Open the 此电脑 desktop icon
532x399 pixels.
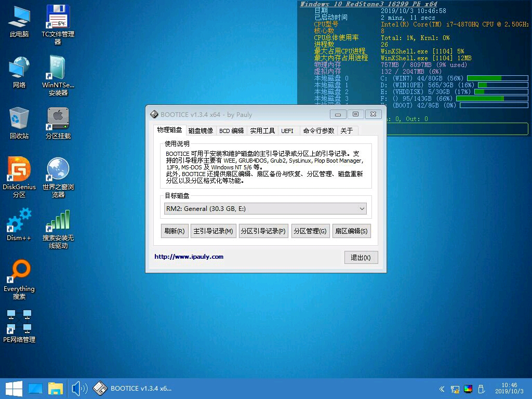tap(19, 21)
